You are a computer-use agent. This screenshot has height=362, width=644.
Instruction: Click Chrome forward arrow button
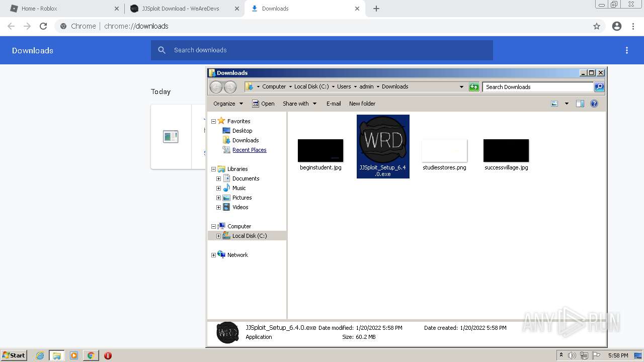tap(27, 26)
